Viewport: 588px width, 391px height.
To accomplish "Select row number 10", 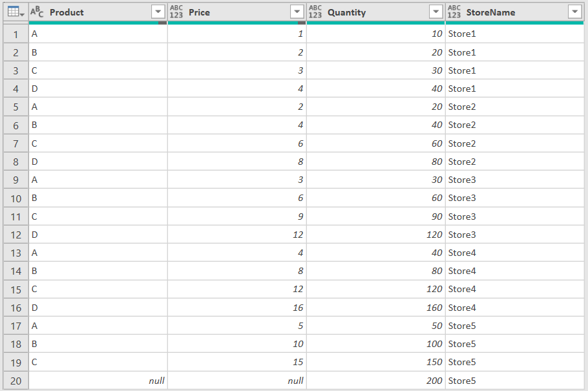I will coord(16,198).
